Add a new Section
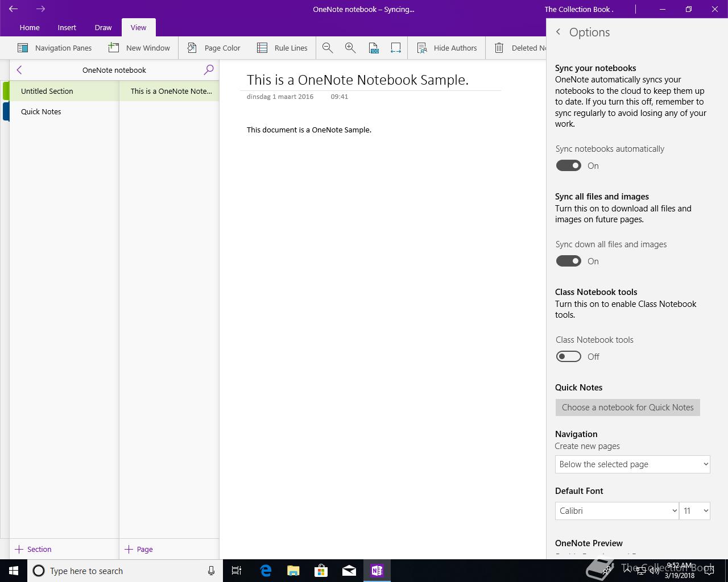728x582 pixels. (x=34, y=549)
